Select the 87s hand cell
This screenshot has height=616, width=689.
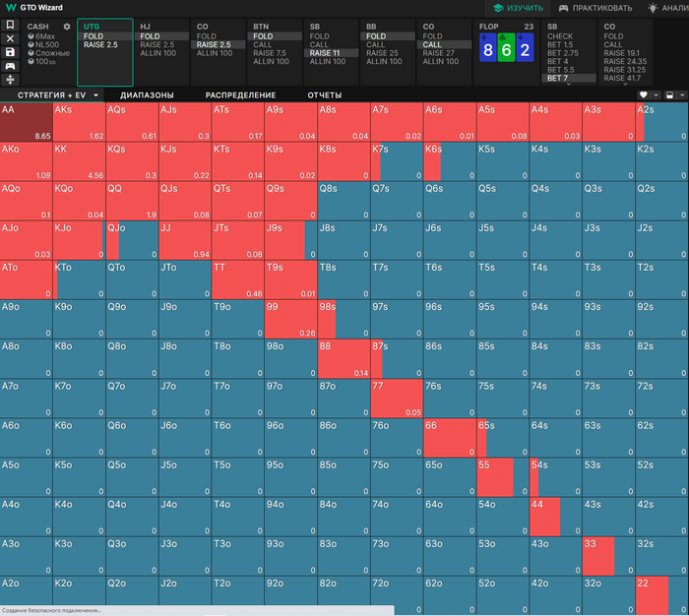point(397,359)
